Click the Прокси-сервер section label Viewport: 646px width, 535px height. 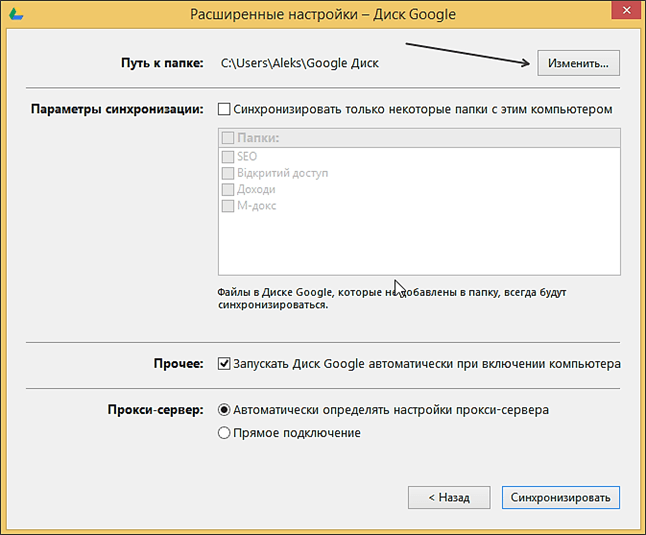pyautogui.click(x=155, y=410)
